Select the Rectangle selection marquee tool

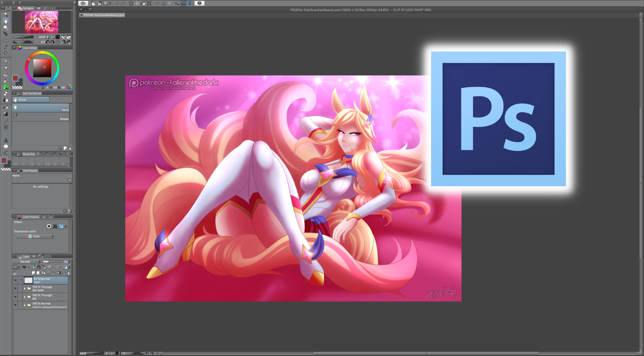click(6, 41)
